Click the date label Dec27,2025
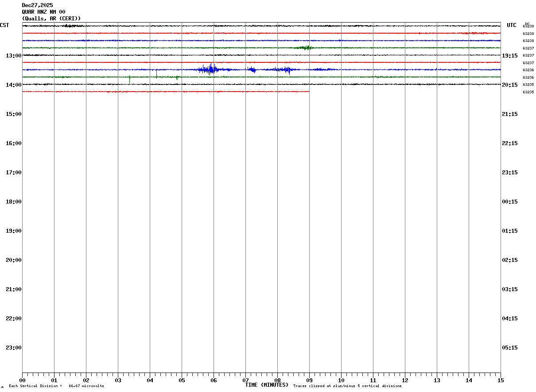 click(x=37, y=5)
